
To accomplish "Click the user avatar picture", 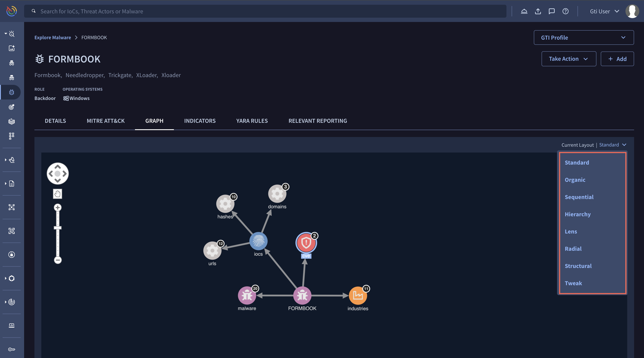I will [632, 11].
